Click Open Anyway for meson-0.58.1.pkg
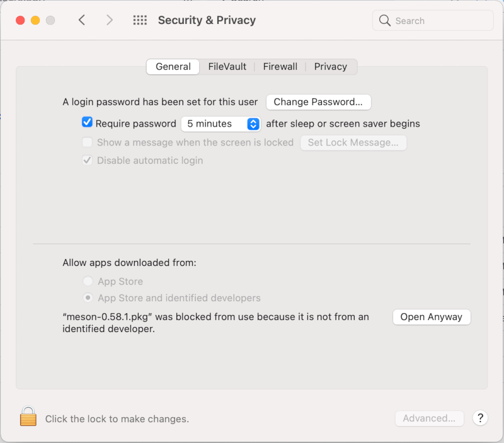Screen dimensions: 504x443 click(x=432, y=317)
